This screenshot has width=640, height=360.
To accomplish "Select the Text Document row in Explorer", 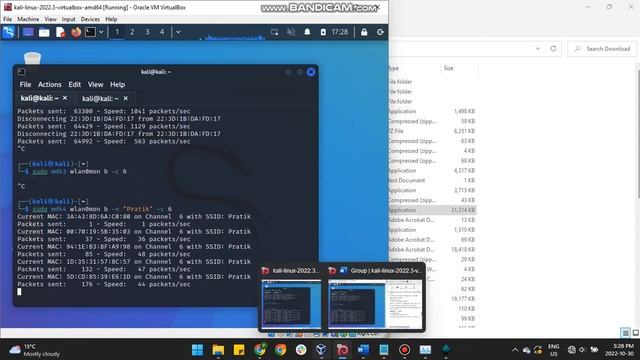I will pyautogui.click(x=432, y=180).
